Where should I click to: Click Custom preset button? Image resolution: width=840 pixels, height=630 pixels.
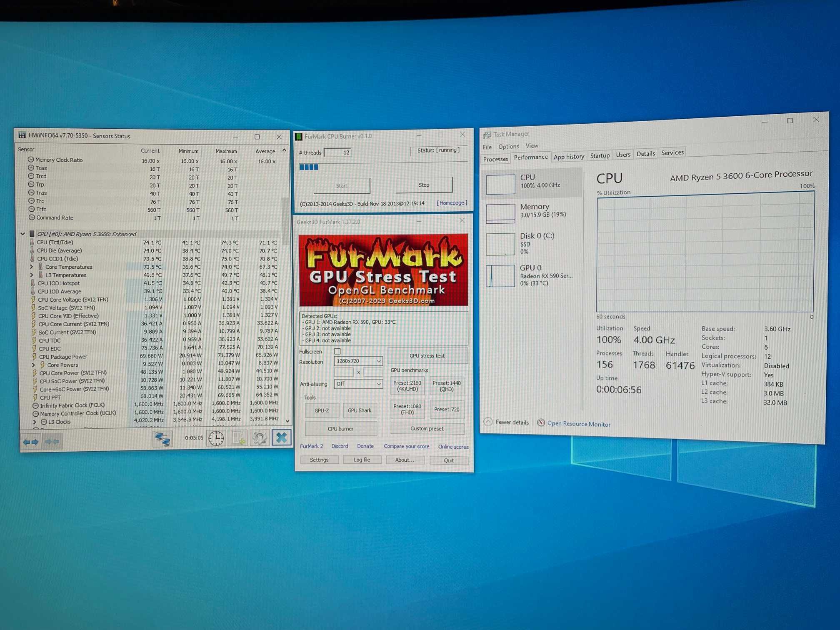427,428
